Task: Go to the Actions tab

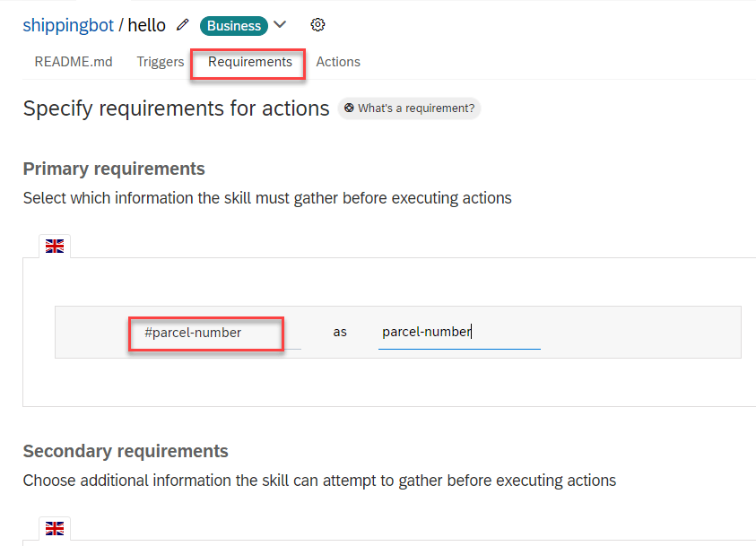Action: click(x=338, y=62)
